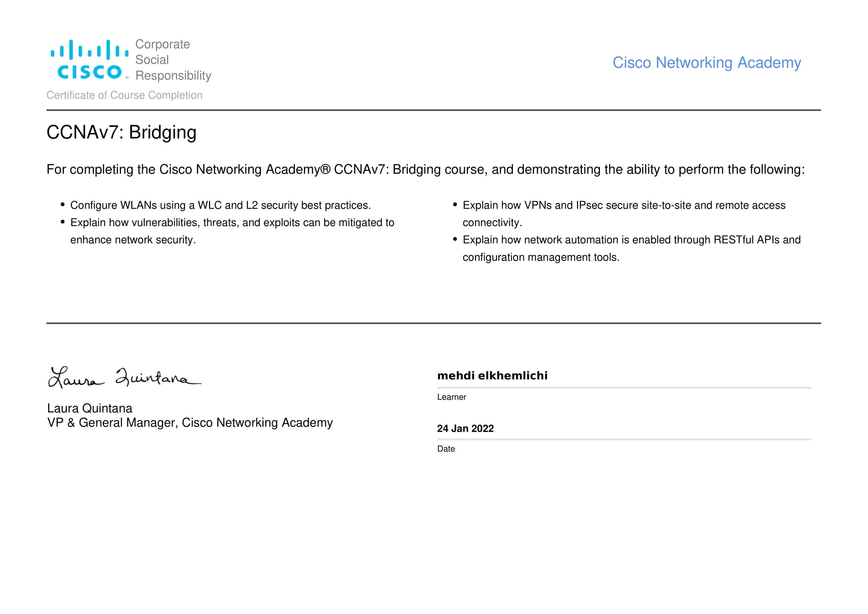Click the 'Corporate Social Responsibility' text
The height and width of the screenshot is (614, 868).
point(173,60)
